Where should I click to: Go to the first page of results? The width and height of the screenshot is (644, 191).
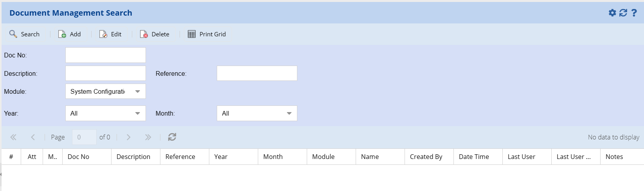click(x=13, y=137)
